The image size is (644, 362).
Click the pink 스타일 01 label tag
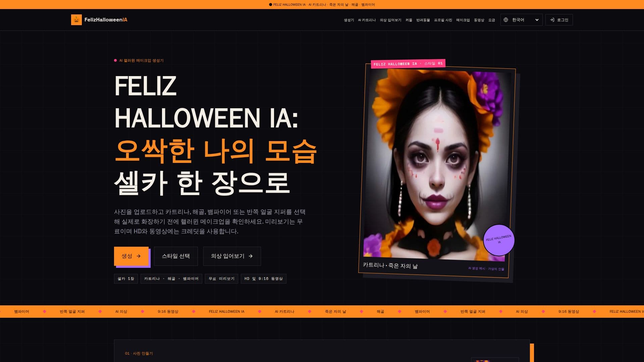408,64
